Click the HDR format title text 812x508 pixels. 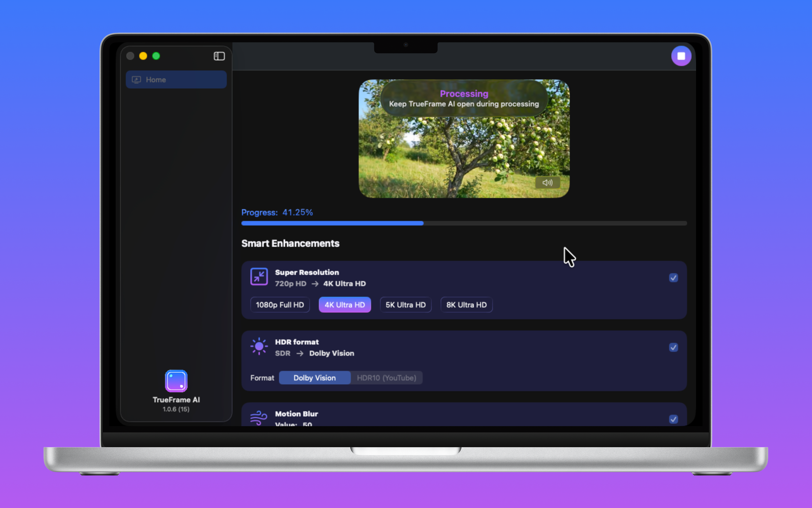pyautogui.click(x=297, y=342)
